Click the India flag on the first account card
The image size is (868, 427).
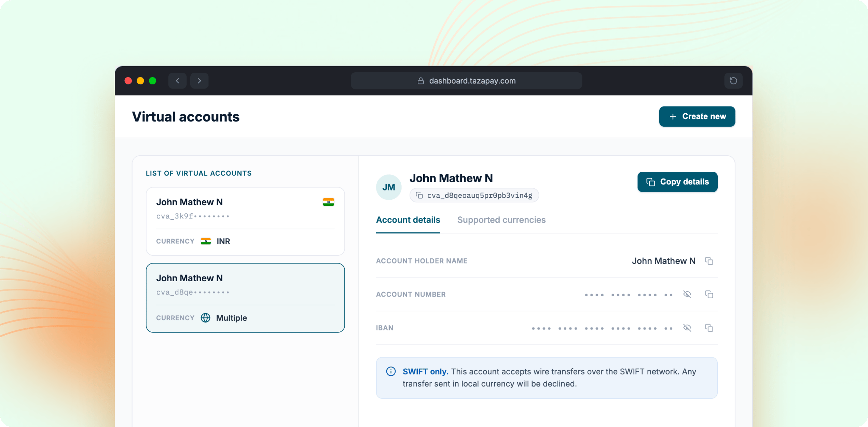(328, 202)
